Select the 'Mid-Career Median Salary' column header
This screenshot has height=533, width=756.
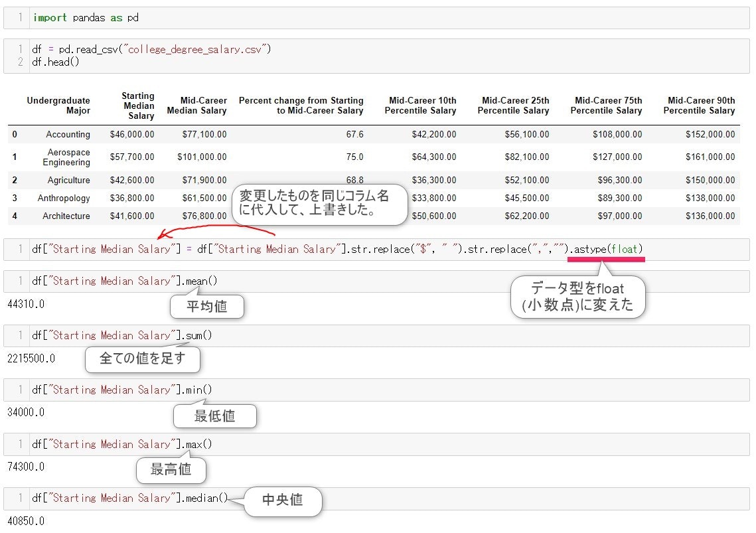(x=196, y=105)
